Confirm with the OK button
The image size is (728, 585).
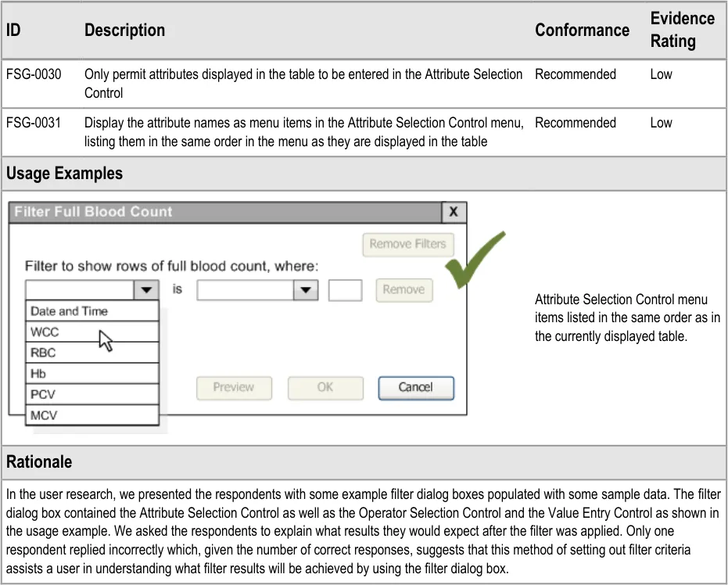[325, 387]
